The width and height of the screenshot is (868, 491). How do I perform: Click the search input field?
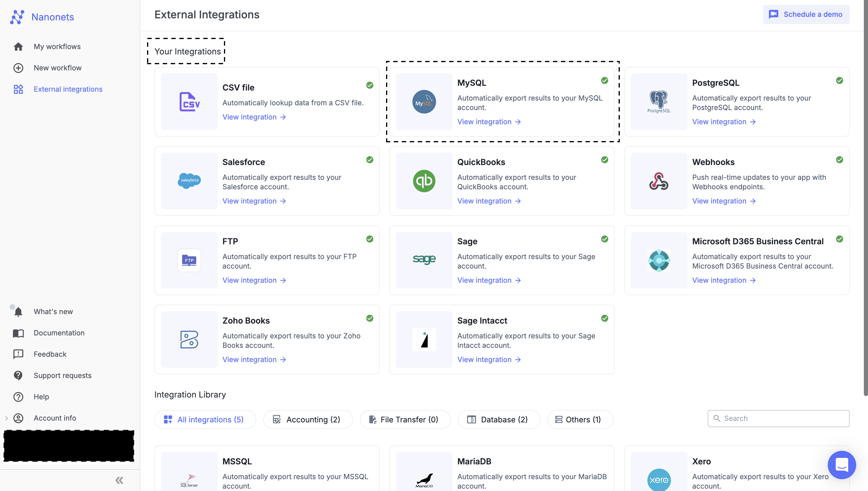pos(779,418)
